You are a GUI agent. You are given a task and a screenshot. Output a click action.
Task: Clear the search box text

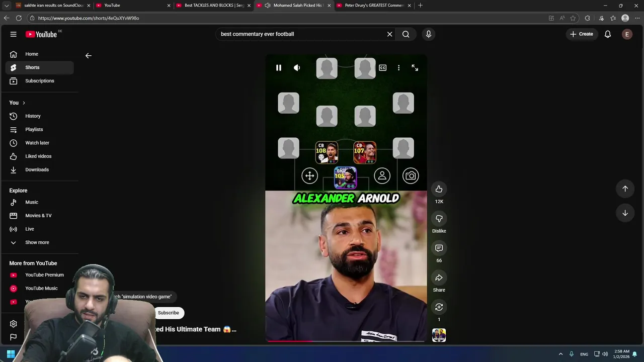(x=389, y=34)
